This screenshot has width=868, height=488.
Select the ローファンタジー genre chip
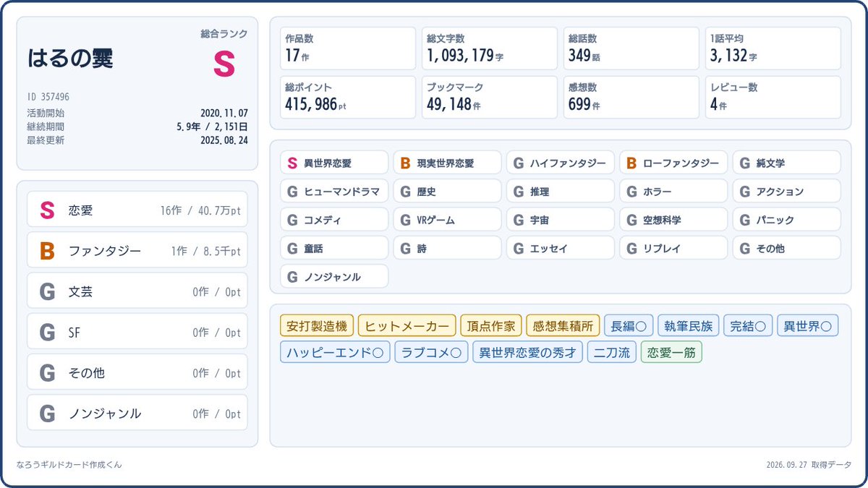coord(673,163)
